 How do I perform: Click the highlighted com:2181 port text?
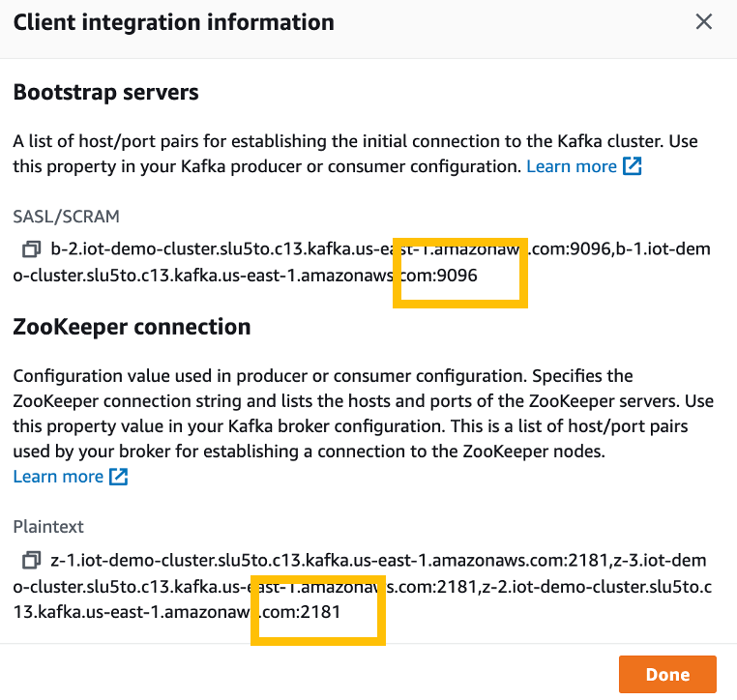coord(301,612)
